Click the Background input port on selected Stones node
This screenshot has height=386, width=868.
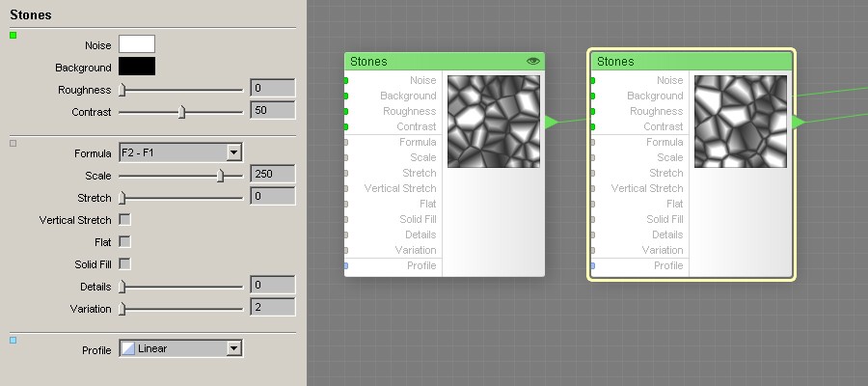pos(593,96)
